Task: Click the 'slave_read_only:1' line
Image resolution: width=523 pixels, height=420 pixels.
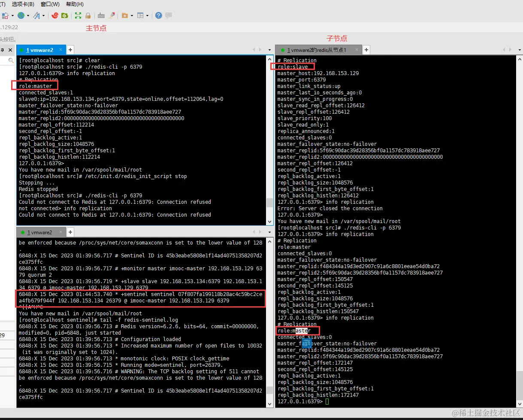Action: (303, 125)
